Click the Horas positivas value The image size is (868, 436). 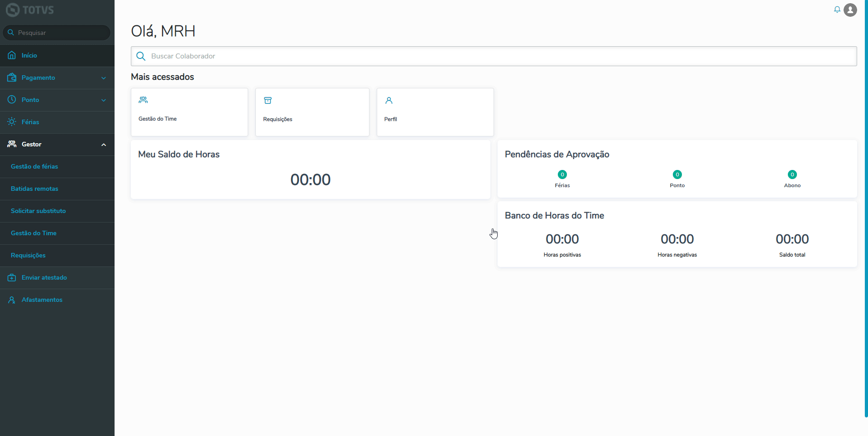(x=562, y=239)
